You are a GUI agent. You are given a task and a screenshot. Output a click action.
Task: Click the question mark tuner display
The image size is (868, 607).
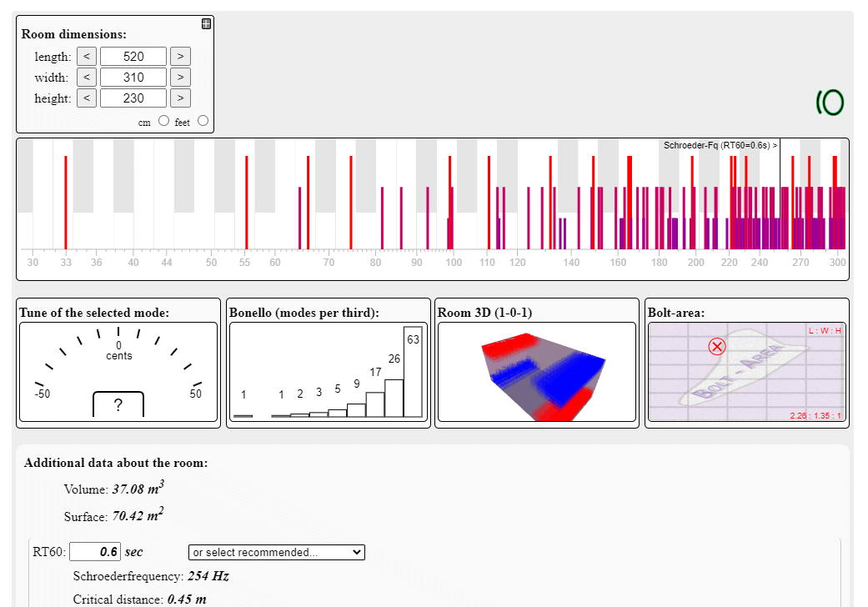tap(118, 404)
